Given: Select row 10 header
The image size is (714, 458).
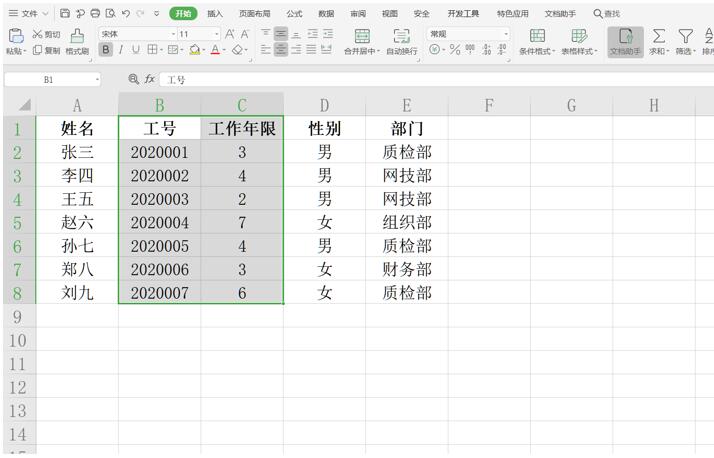Looking at the screenshot, I should (18, 340).
